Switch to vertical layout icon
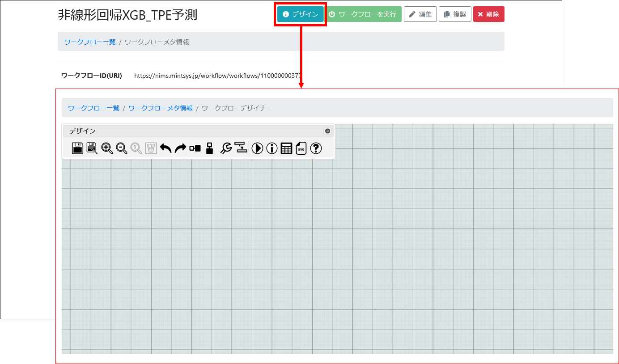619x364 pixels. (209, 148)
